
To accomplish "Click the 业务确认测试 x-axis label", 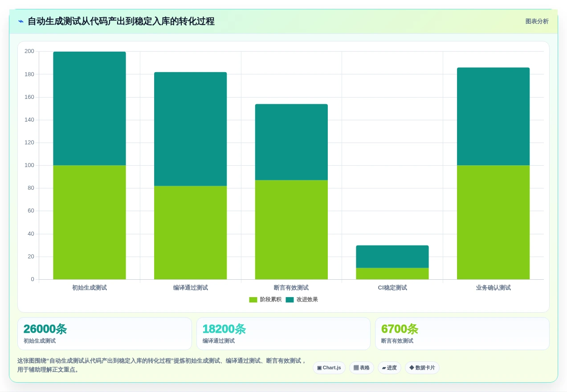I will click(x=493, y=288).
